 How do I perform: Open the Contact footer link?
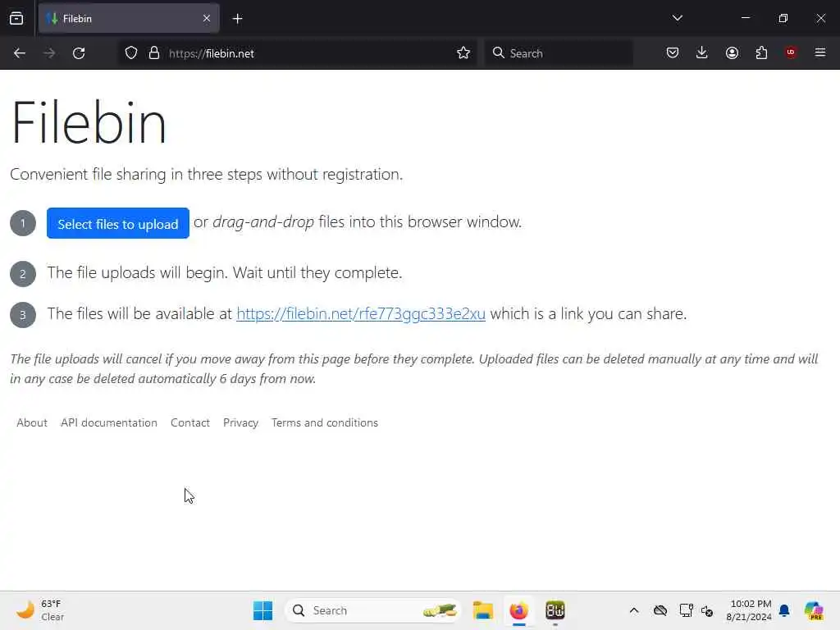pos(190,422)
